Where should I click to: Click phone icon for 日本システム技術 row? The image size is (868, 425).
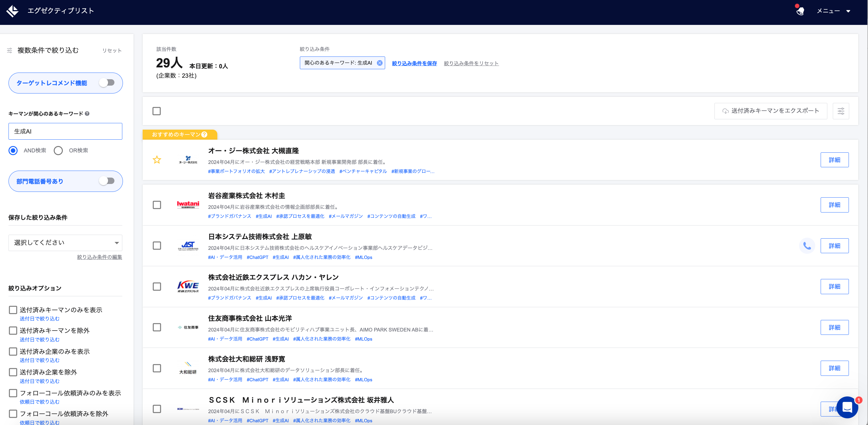click(x=807, y=246)
